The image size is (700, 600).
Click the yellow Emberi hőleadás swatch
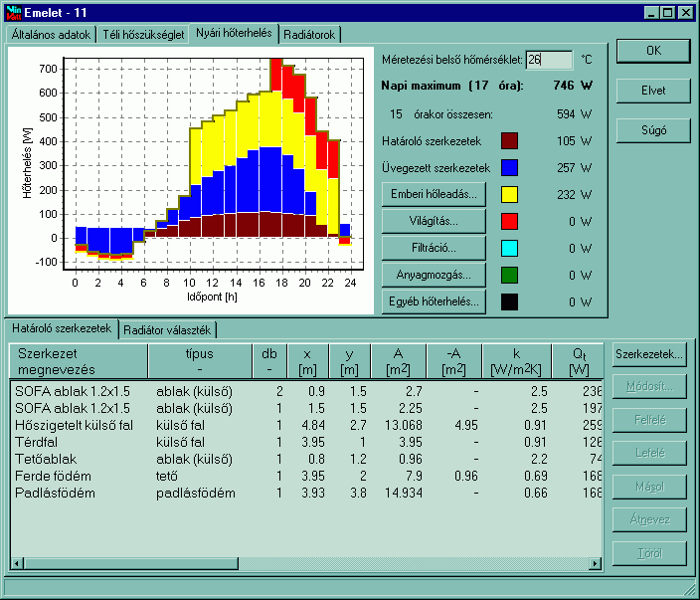[x=509, y=194]
